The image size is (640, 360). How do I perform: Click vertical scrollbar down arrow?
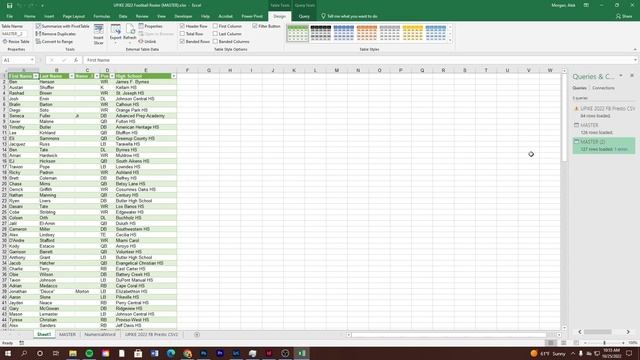pos(564,328)
